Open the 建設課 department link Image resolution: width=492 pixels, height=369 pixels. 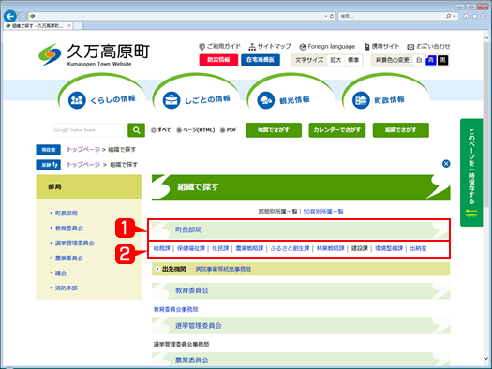359,248
